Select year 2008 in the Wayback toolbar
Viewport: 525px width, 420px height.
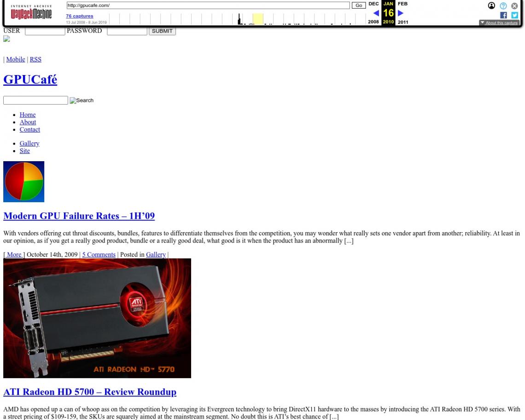pyautogui.click(x=373, y=22)
